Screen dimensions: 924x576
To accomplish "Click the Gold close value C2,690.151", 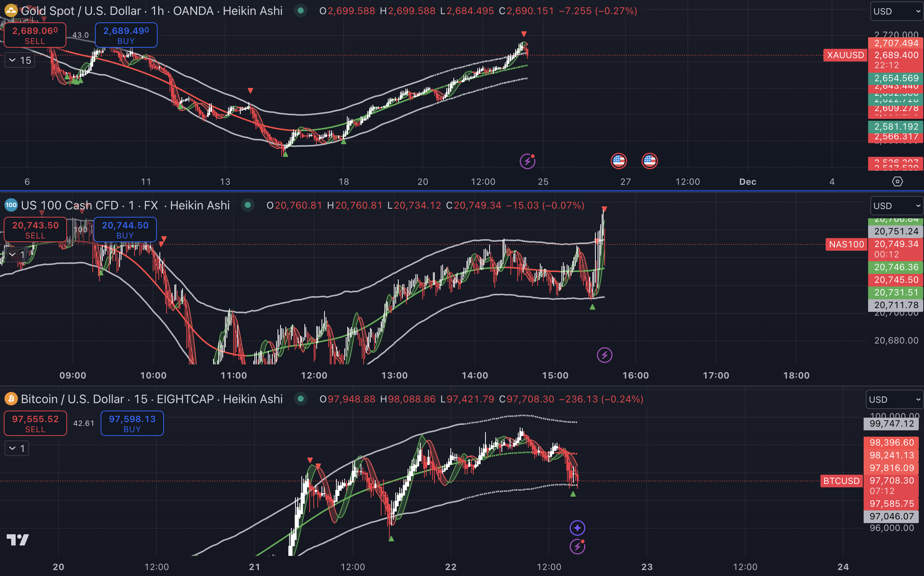I will (526, 11).
